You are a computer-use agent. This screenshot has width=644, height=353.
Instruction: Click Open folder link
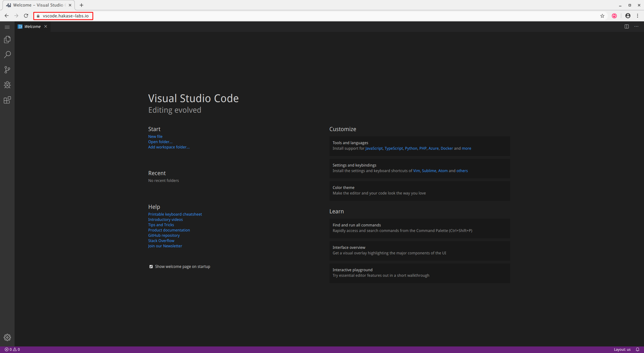[x=160, y=142]
